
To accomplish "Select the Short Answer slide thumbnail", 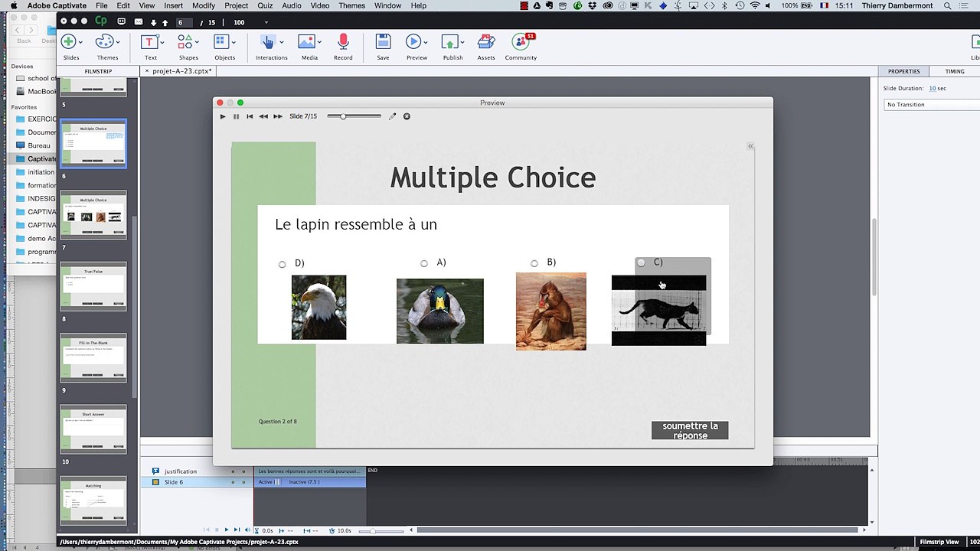I will (93, 429).
